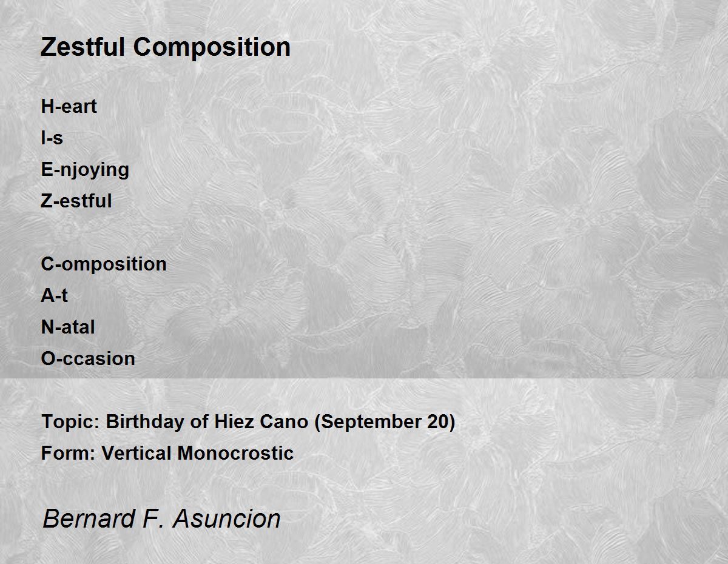728x564 pixels.
Task: Select the 'E-njoying' line of the poem
Action: tap(85, 170)
